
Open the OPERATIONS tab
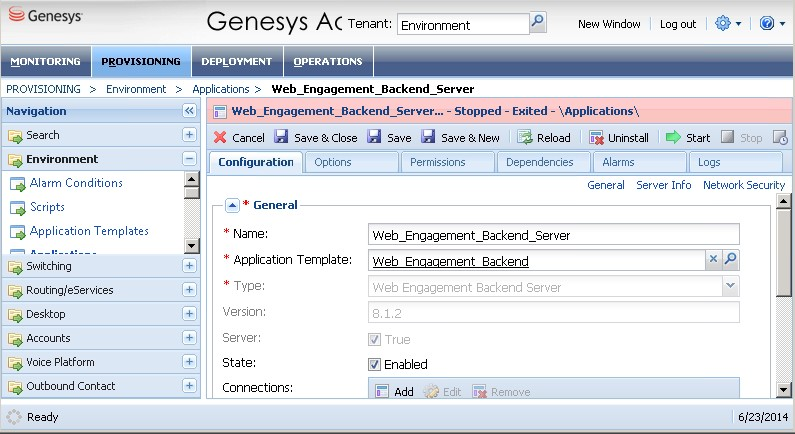pyautogui.click(x=328, y=61)
